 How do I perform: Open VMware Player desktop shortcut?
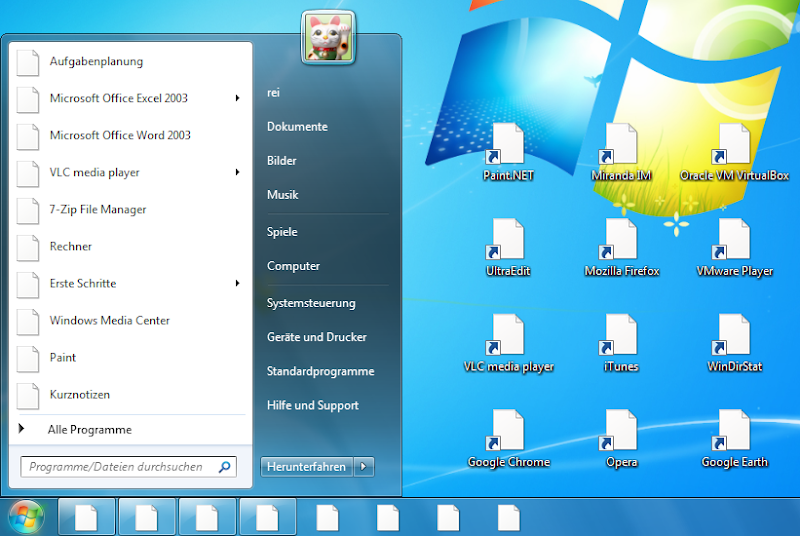(x=734, y=247)
